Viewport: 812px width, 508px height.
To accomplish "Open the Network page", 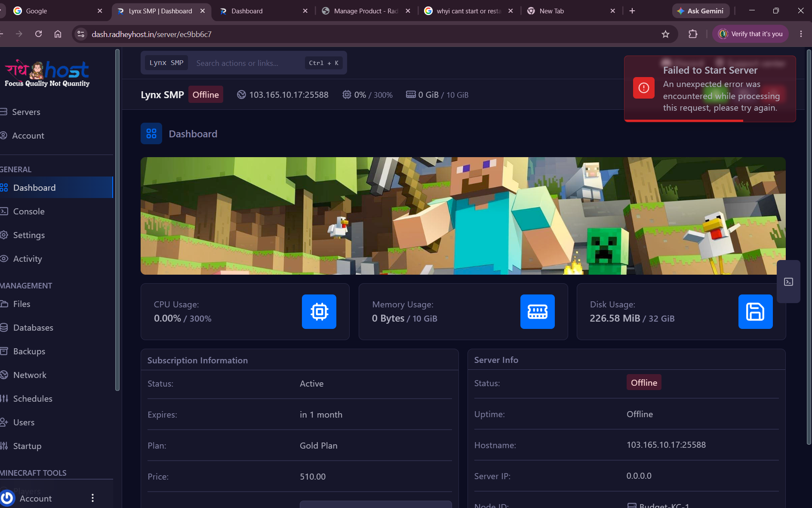I will pos(30,375).
